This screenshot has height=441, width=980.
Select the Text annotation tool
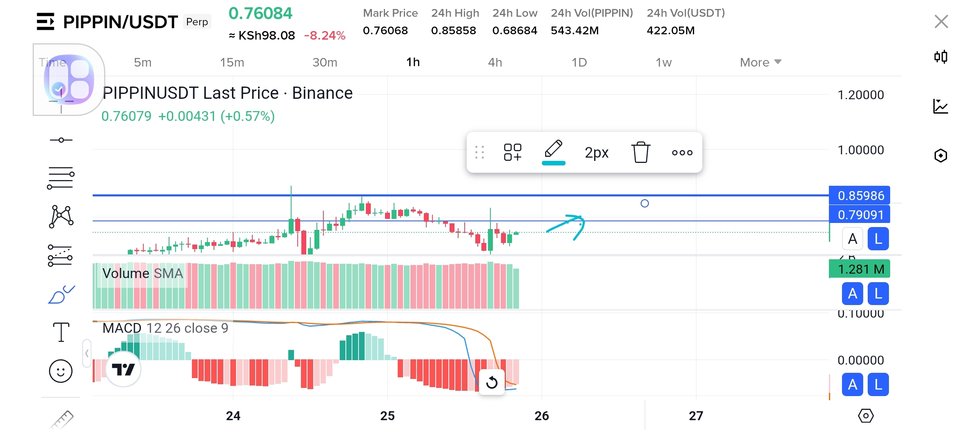pos(61,332)
